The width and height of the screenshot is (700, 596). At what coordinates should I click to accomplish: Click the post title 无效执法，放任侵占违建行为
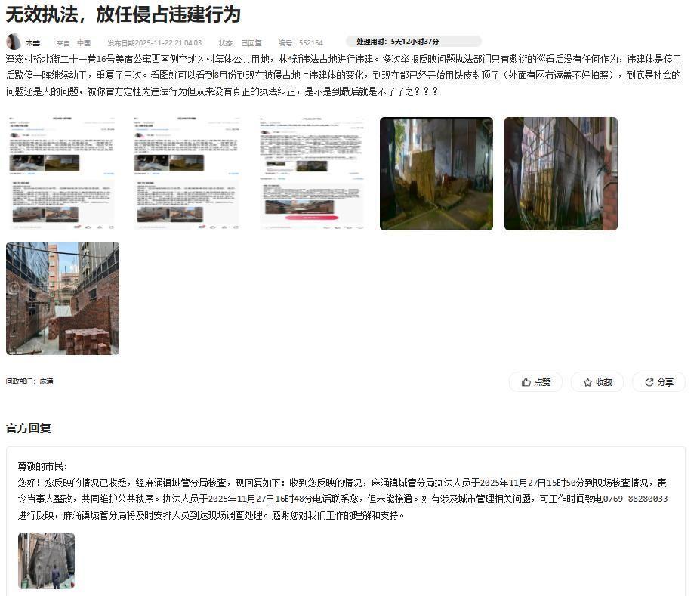[x=123, y=14]
